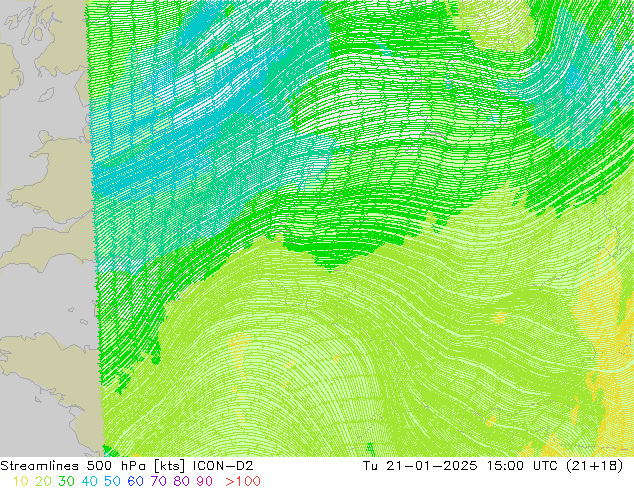The height and width of the screenshot is (490, 634).
Task: Click the lime '20' legend value
Action: (x=43, y=481)
